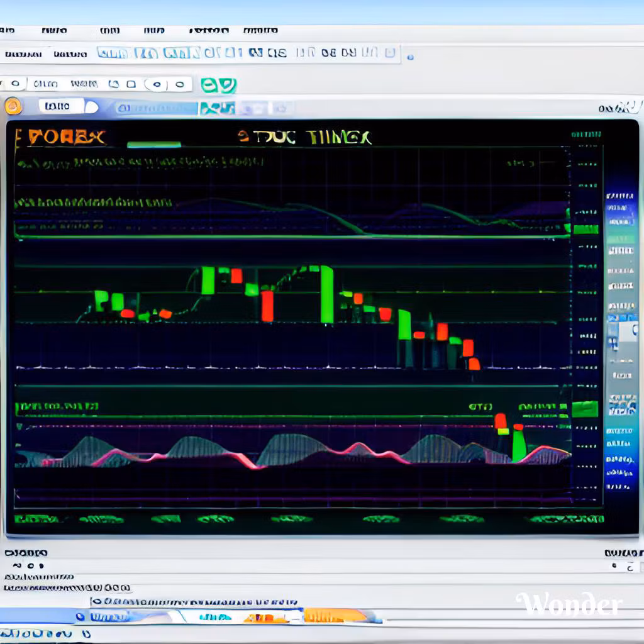Click the green double-circle icon in the toolbar
The image size is (644, 644).
pyautogui.click(x=218, y=85)
